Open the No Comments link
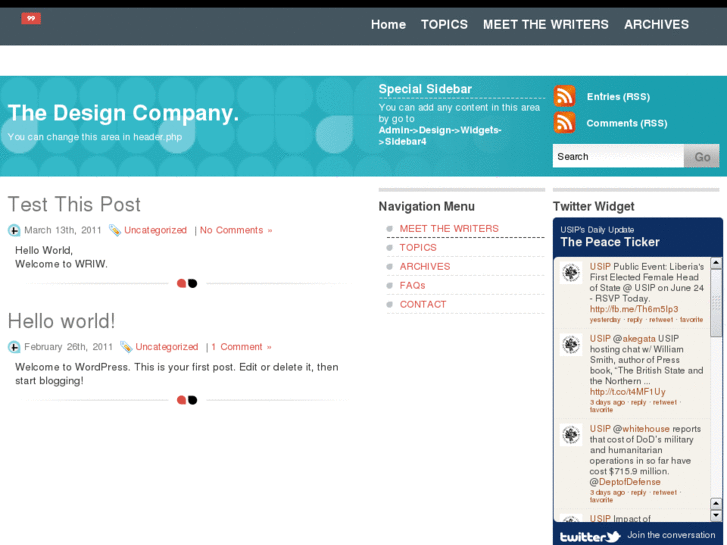Image resolution: width=727 pixels, height=545 pixels. coord(236,230)
